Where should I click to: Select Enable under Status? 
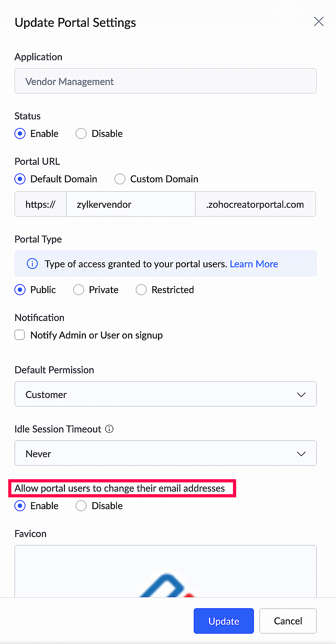point(20,133)
